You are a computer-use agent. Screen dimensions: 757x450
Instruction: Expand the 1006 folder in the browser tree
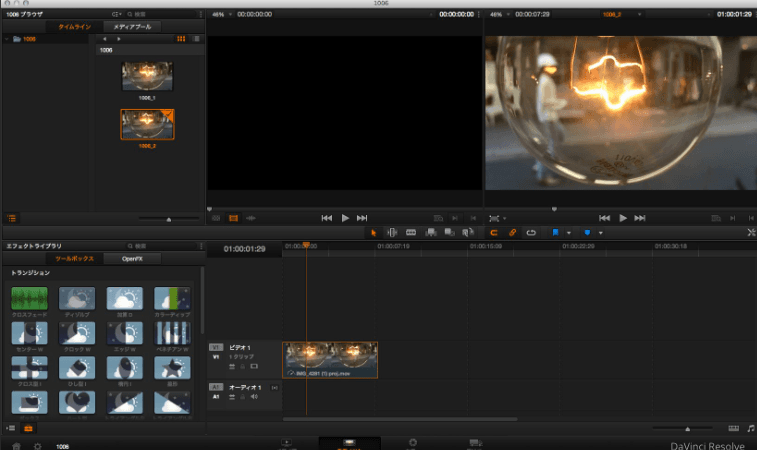tap(7, 39)
